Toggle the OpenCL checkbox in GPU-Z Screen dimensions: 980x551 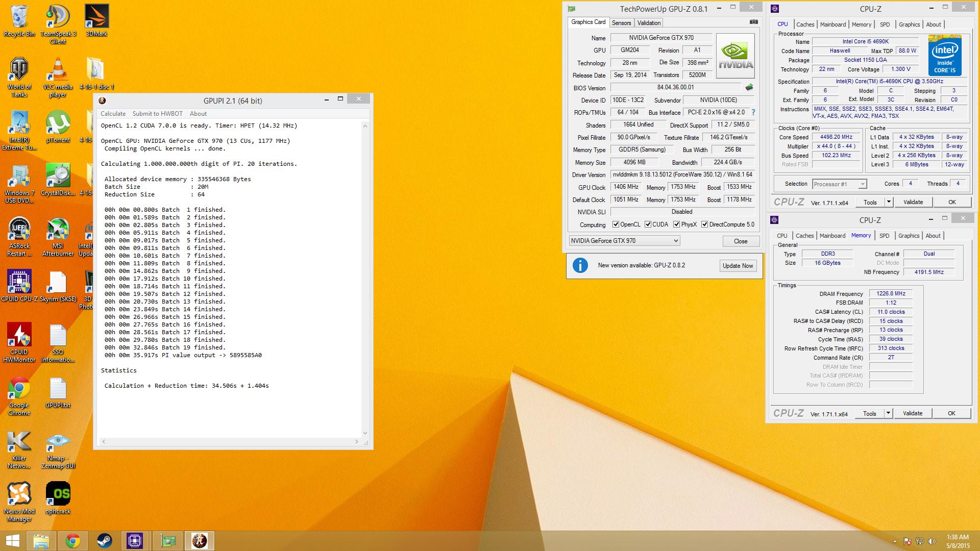(x=616, y=224)
